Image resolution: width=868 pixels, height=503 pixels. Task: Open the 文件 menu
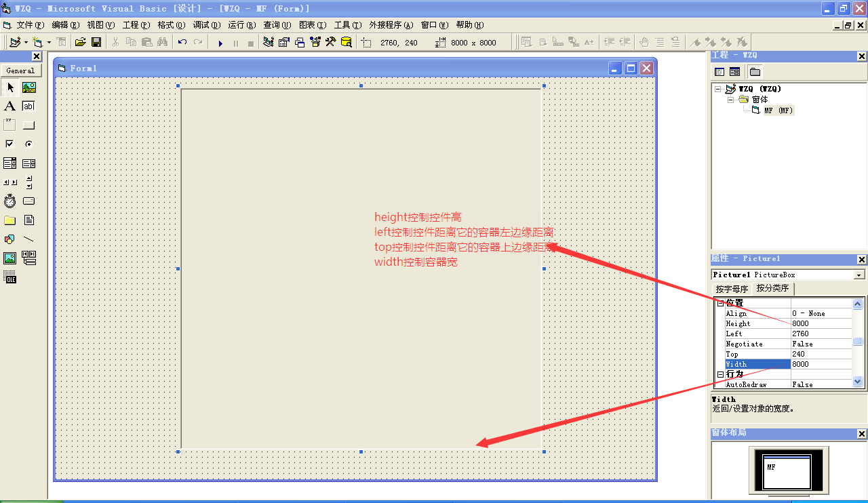click(31, 25)
